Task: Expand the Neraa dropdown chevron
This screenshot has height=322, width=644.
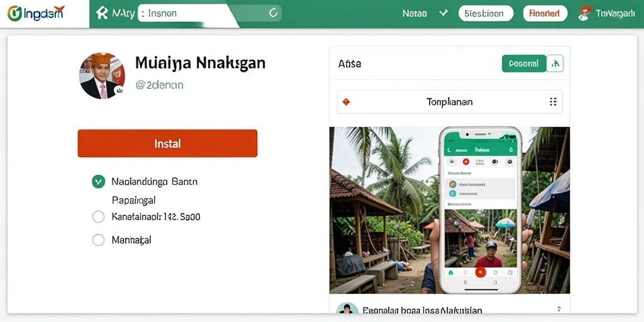Action: pos(443,13)
